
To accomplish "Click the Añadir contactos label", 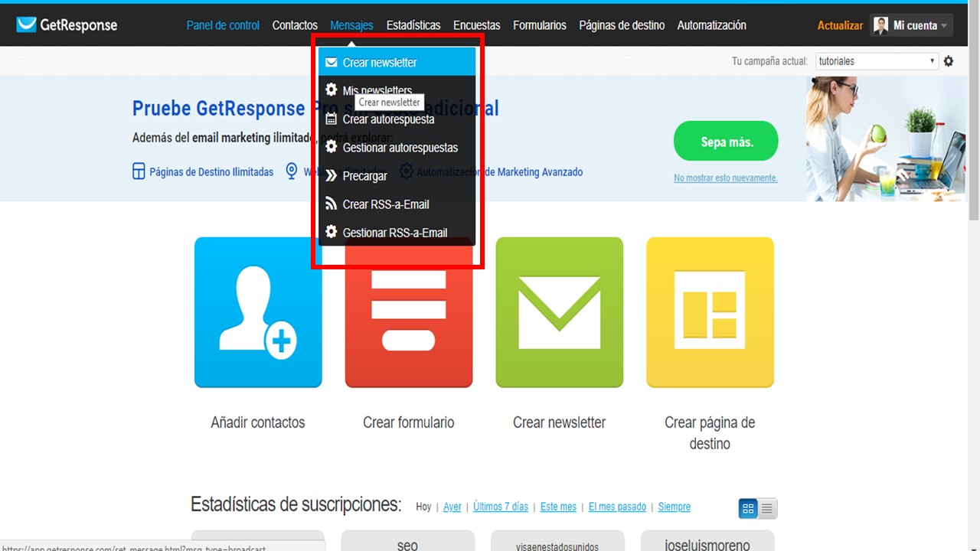I will [258, 422].
